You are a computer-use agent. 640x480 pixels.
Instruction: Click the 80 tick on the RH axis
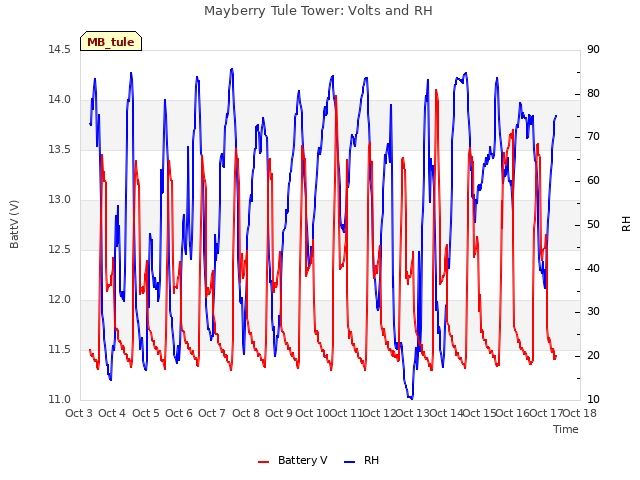593,93
